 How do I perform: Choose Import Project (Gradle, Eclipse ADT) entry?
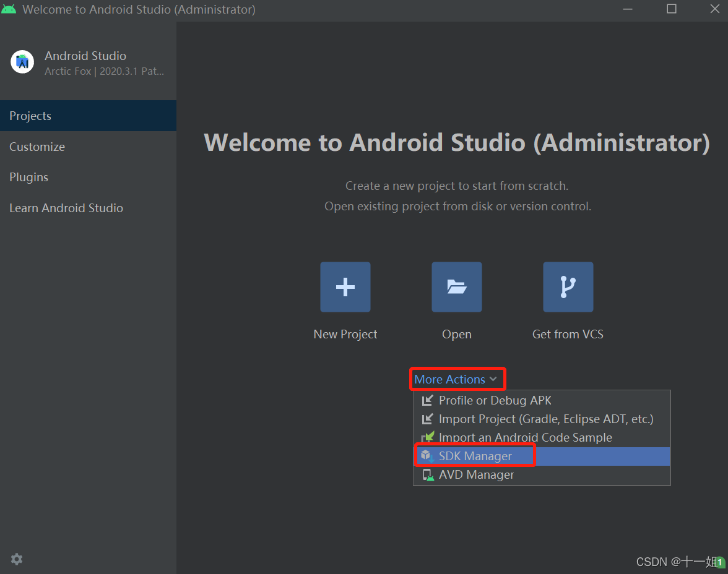click(x=541, y=419)
